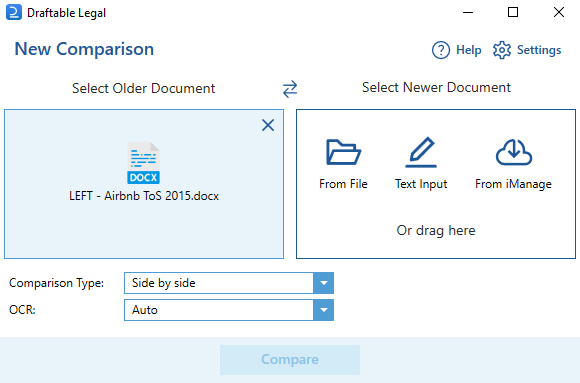Viewport: 580px width, 383px height.
Task: Open the From File folder icon
Action: click(343, 152)
